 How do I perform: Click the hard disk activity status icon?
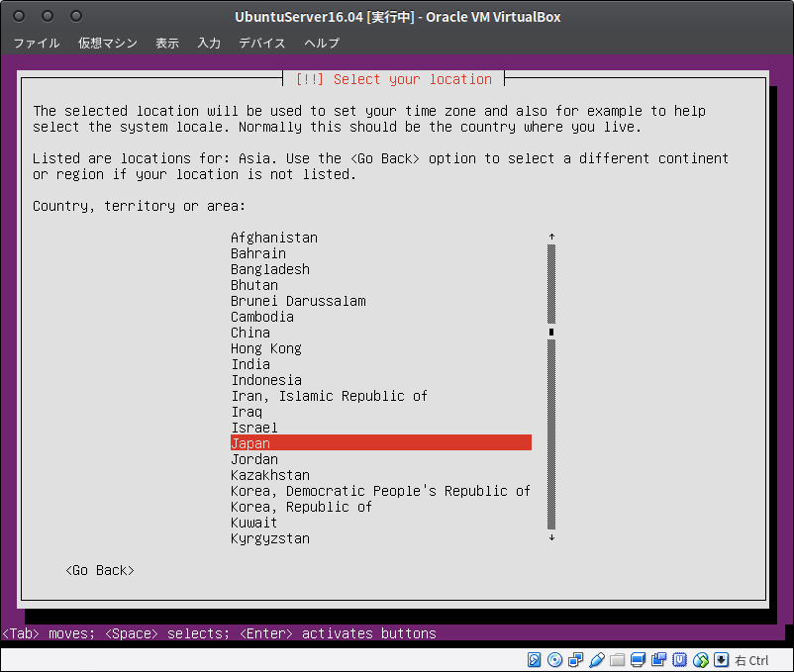coord(535,660)
